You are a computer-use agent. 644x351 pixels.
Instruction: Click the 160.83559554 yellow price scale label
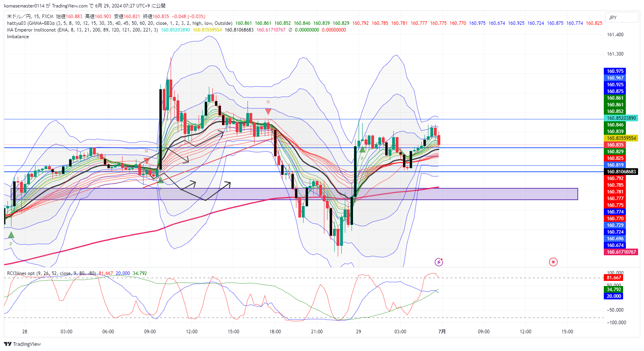(x=621, y=138)
